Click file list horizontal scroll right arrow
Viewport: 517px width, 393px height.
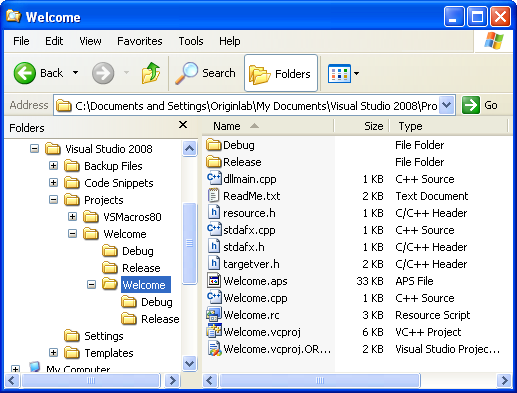(504, 380)
